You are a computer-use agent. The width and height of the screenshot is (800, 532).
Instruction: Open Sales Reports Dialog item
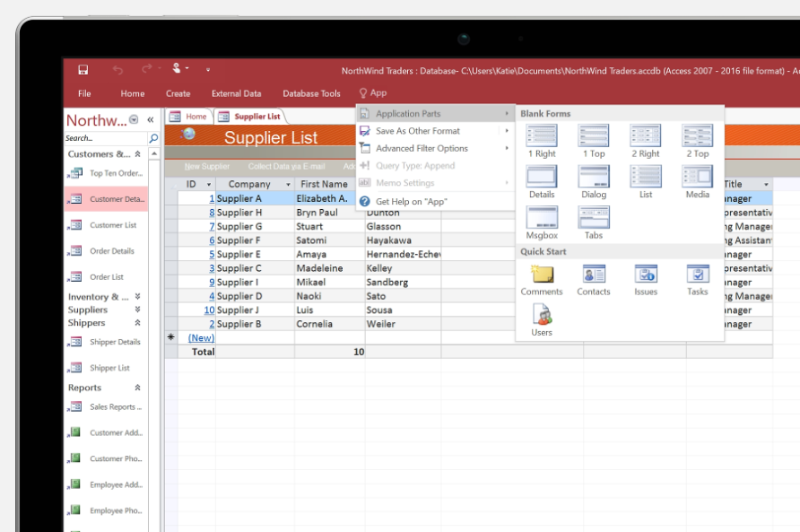click(106, 407)
